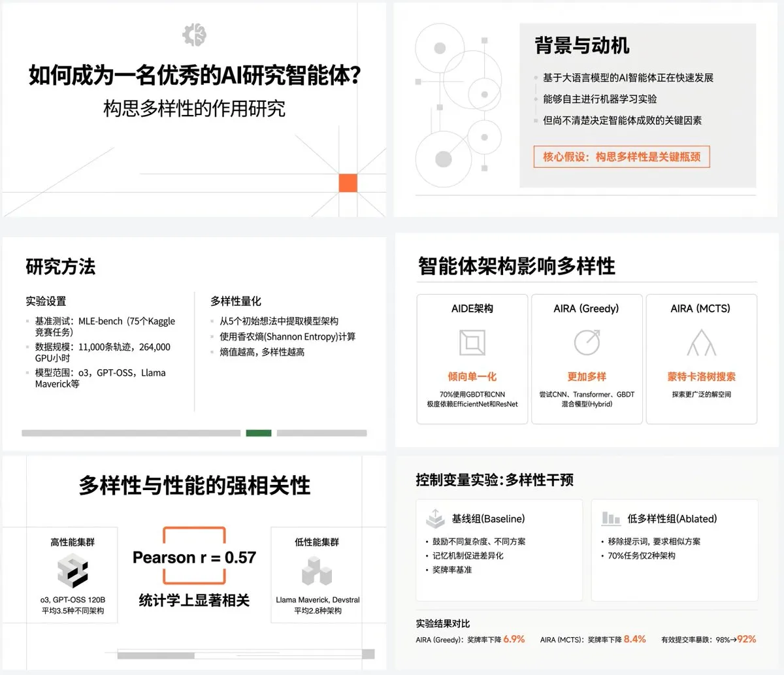
Task: Switch to the 研究方法 slide tab
Action: (x=60, y=267)
